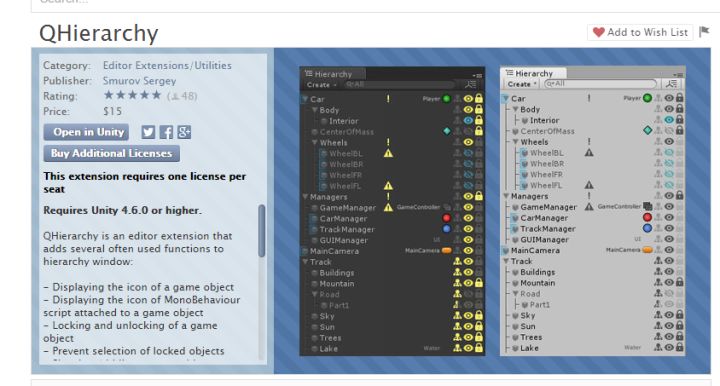Click the settings icon right of search in dark panel

471,84
